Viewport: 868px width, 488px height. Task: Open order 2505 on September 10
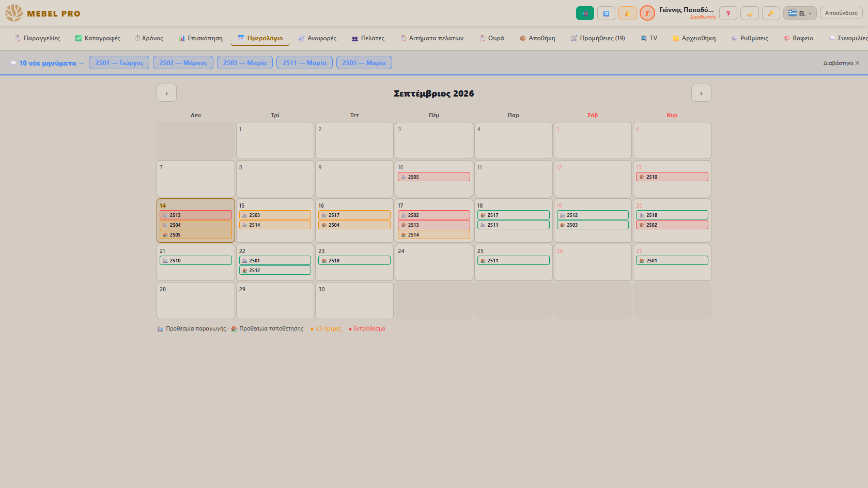click(434, 177)
